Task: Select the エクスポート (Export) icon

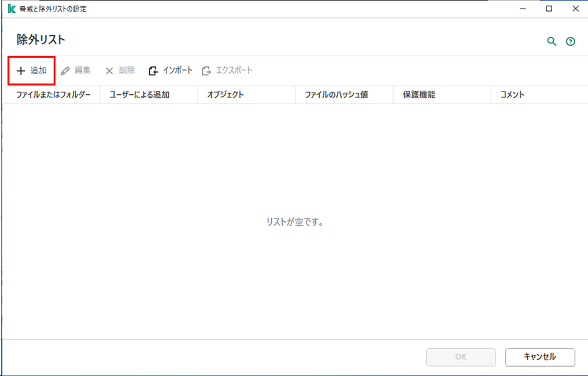Action: 206,70
